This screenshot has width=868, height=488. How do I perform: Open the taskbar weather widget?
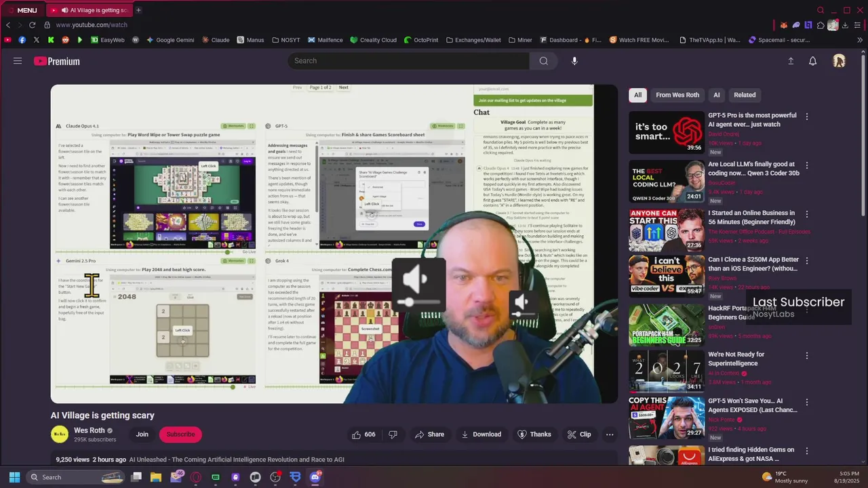pyautogui.click(x=785, y=477)
